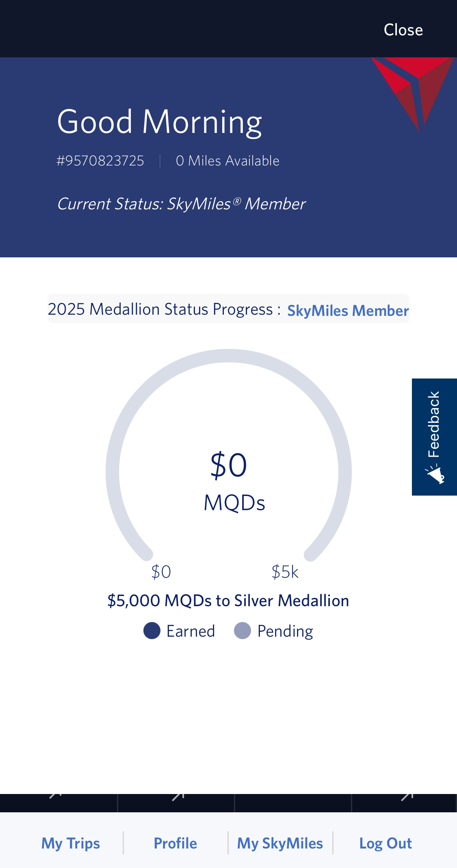Close the SkyMiles account panel
Screen dimensions: 457x868
[x=403, y=30]
